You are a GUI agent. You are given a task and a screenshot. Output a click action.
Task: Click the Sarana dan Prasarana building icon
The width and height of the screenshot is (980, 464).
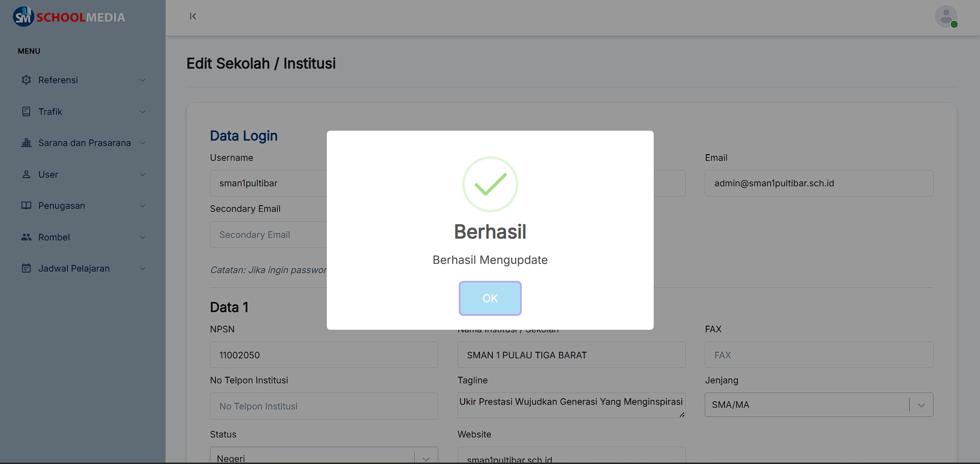click(x=26, y=143)
